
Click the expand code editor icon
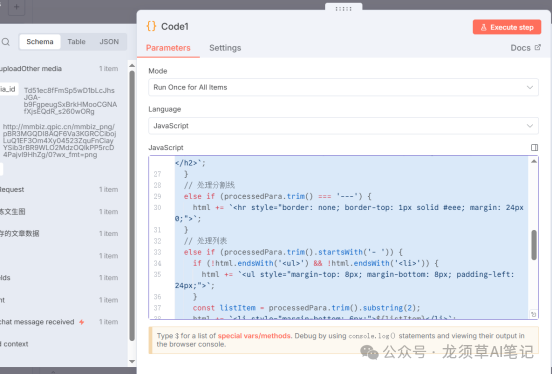(534, 148)
